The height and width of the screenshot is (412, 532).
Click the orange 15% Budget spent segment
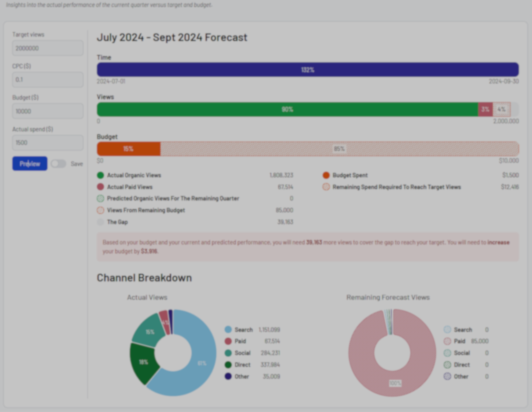129,149
